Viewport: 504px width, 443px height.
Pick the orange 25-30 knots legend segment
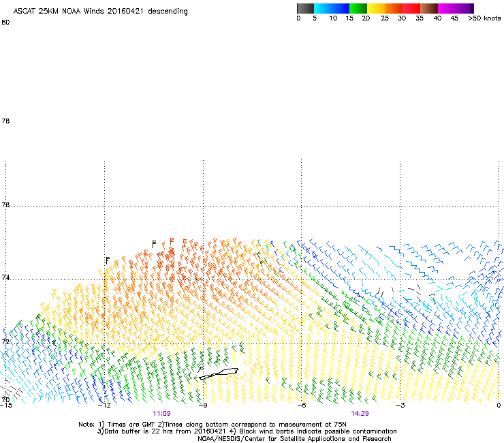tap(394, 8)
